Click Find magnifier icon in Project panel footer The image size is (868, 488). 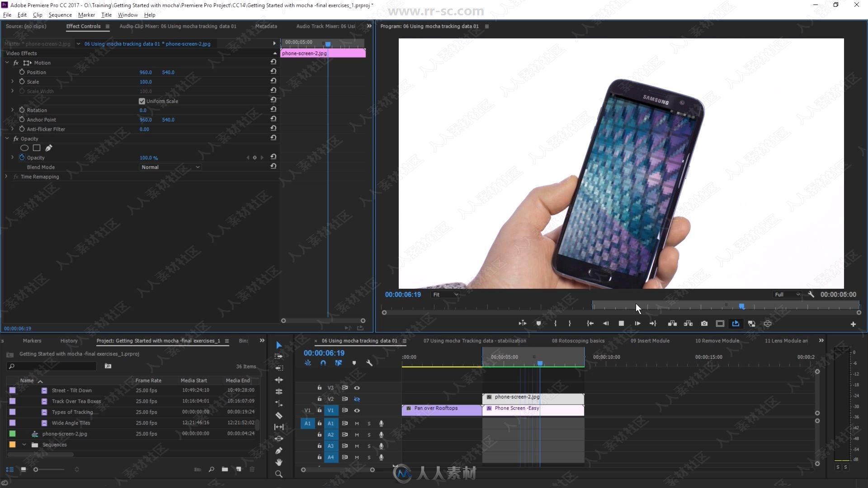coord(211,469)
